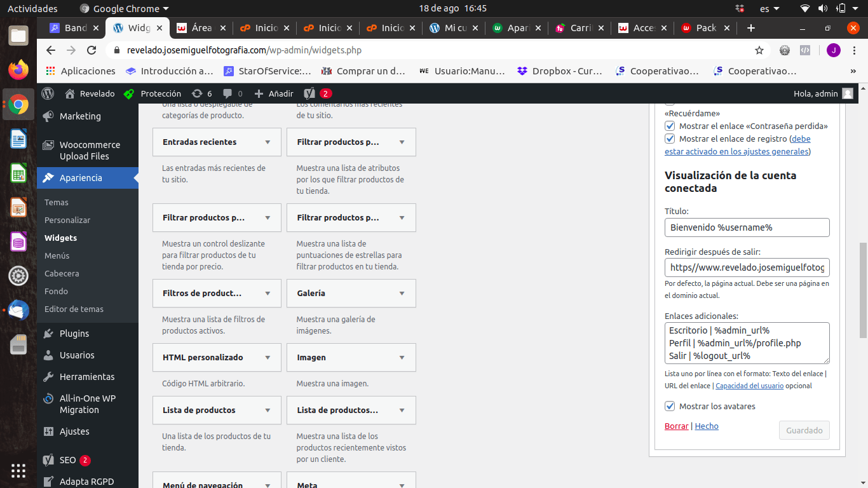Image resolution: width=868 pixels, height=488 pixels.
Task: Click the page vertical scrollbar
Action: 863,289
